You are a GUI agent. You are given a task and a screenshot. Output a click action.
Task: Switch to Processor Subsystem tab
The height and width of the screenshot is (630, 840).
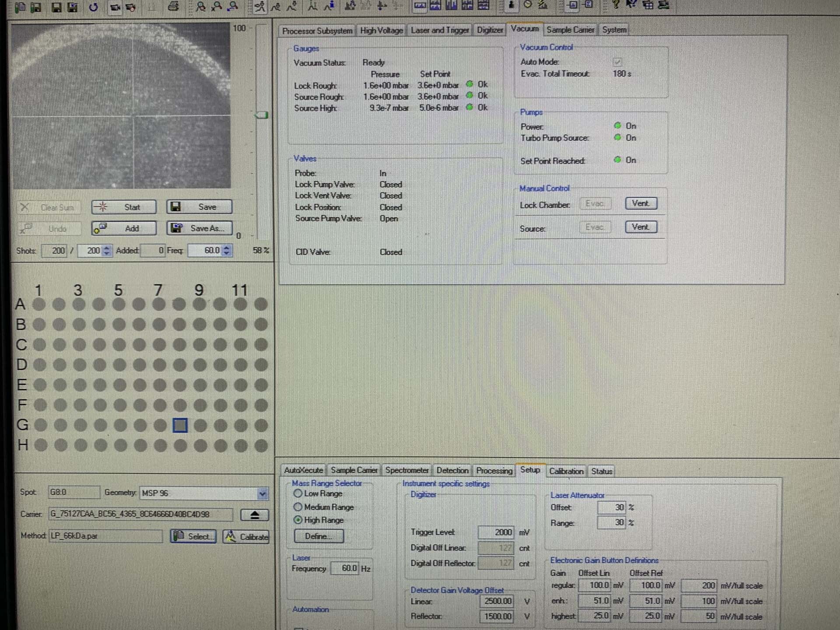point(317,31)
